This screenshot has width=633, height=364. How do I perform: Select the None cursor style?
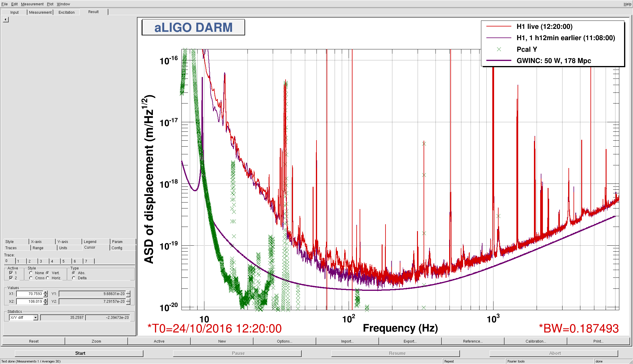coord(31,273)
